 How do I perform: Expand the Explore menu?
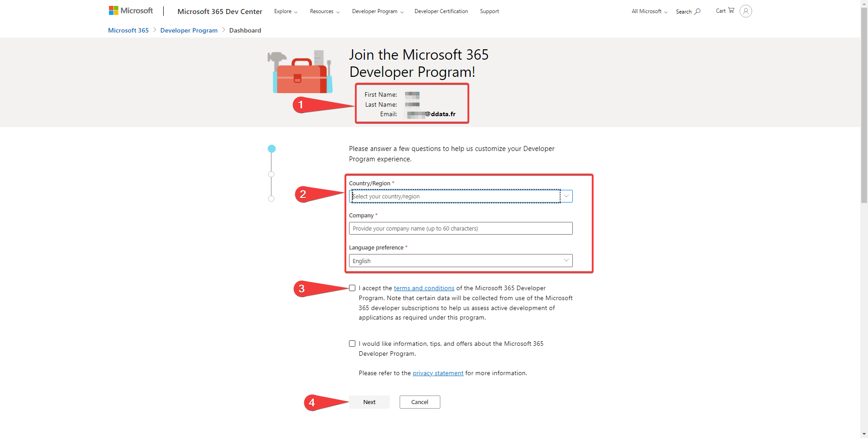(286, 11)
